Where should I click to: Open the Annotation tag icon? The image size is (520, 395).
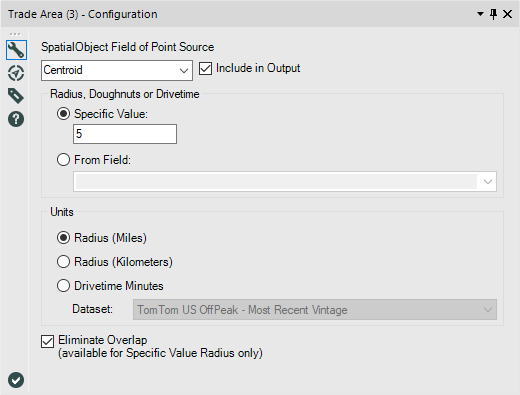tap(16, 96)
